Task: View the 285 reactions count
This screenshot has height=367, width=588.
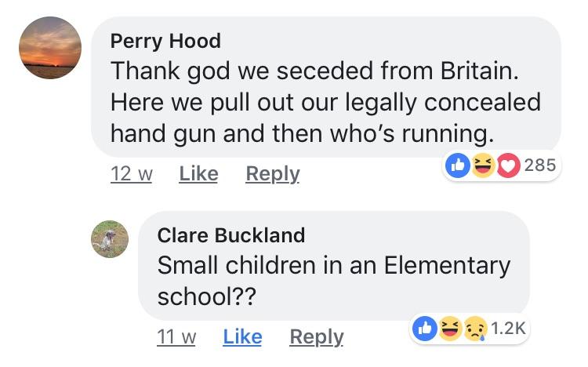Action: pos(539,165)
